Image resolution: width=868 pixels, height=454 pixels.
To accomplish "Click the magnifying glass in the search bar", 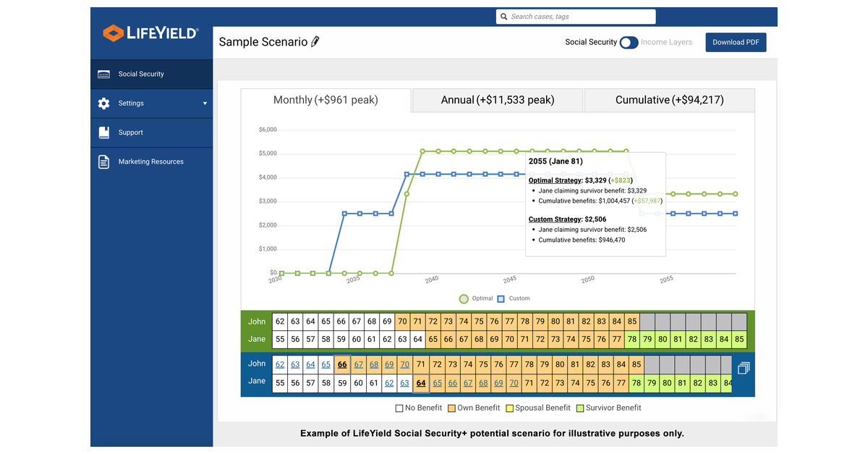I will pyautogui.click(x=504, y=16).
